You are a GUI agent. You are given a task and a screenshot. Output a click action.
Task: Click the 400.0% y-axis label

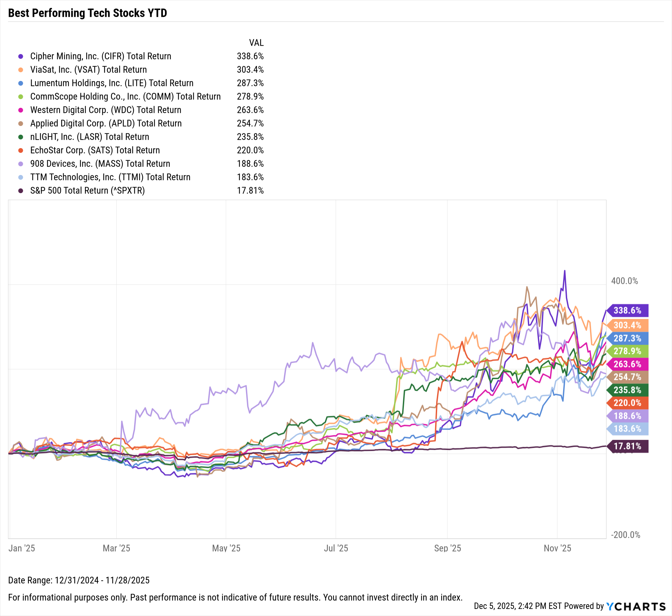tap(624, 281)
